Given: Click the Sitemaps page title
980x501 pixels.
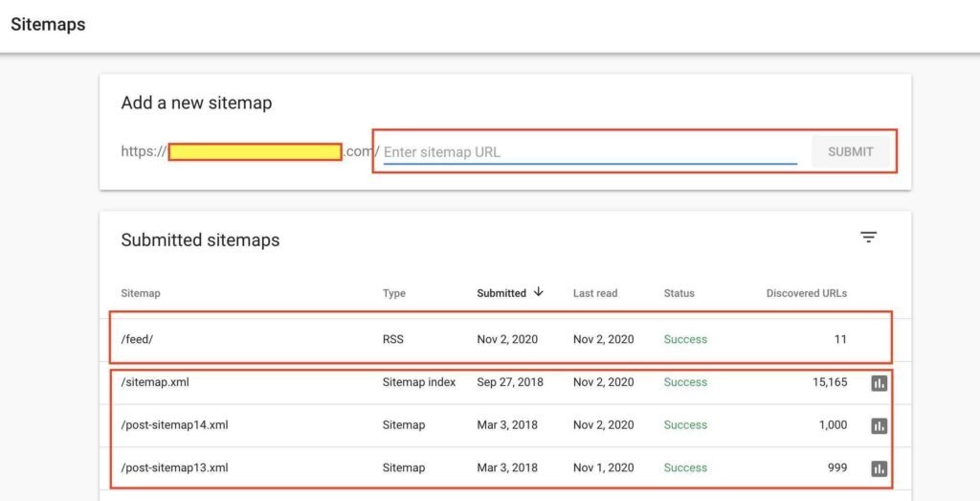Looking at the screenshot, I should point(48,25).
